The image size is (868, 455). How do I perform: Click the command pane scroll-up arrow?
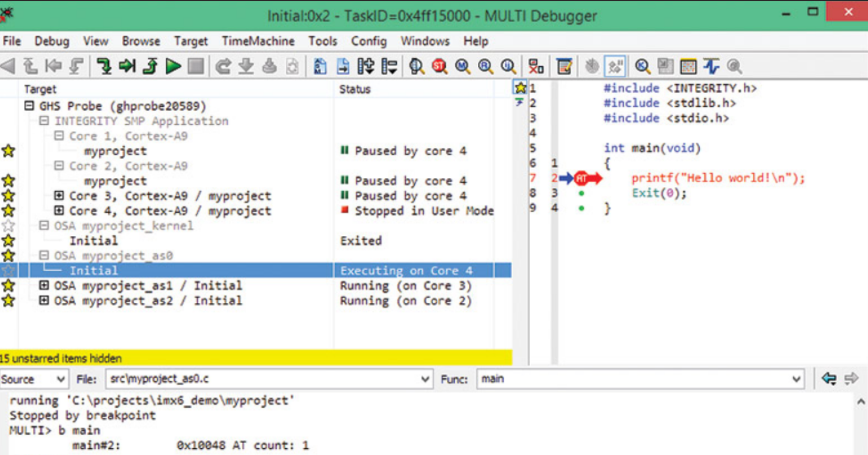861,402
